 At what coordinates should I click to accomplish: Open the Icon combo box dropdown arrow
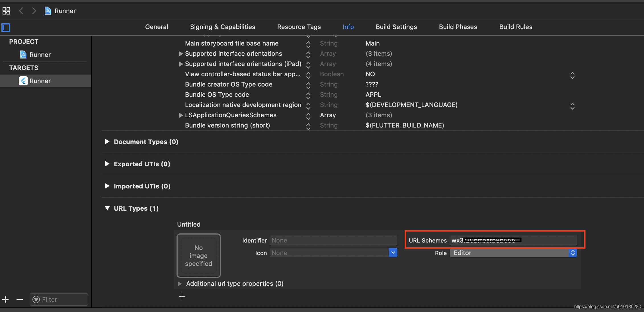point(393,253)
